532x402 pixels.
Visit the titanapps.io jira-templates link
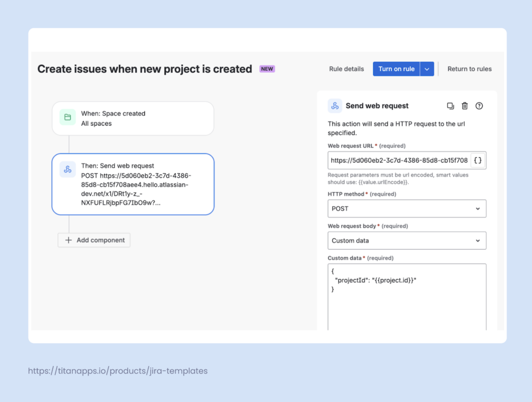pyautogui.click(x=117, y=371)
